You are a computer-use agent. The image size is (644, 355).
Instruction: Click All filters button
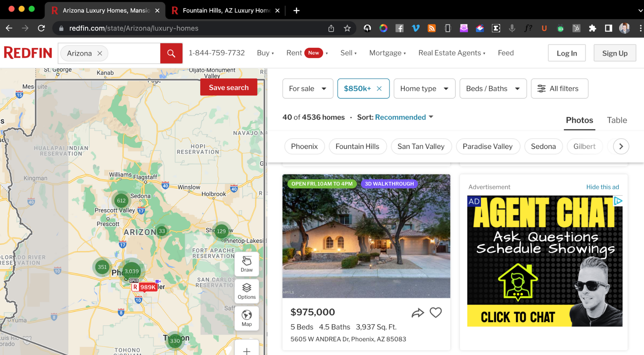(559, 88)
